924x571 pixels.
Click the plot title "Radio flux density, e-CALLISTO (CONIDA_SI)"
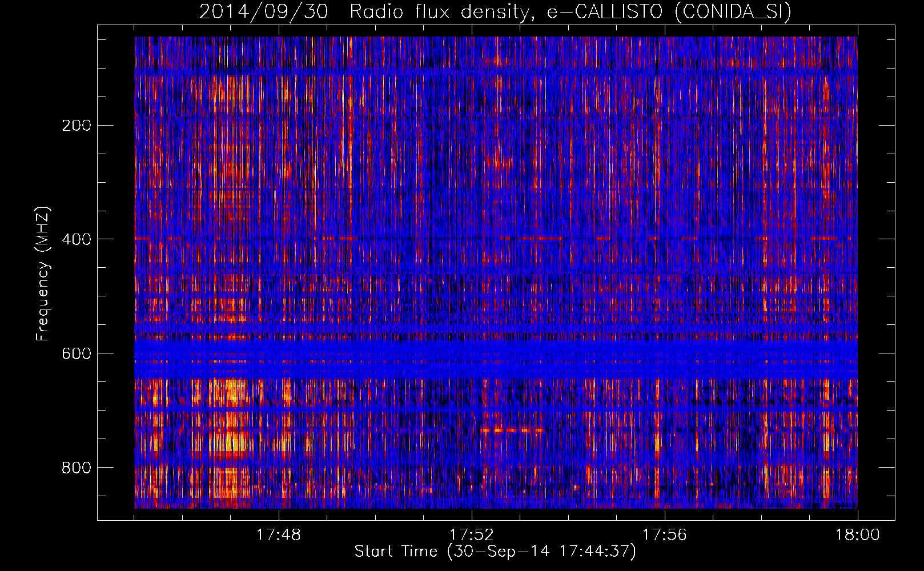pos(571,11)
